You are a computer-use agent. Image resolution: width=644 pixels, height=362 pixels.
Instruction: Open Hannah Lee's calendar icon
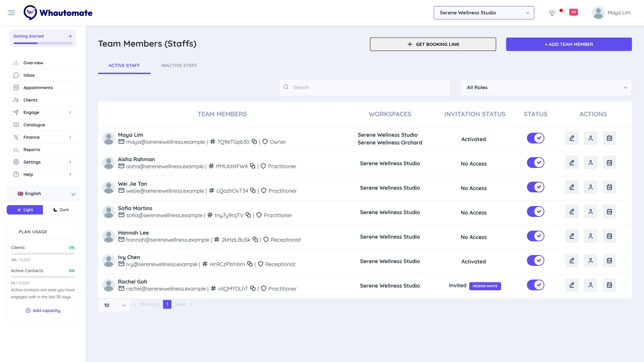coord(609,236)
